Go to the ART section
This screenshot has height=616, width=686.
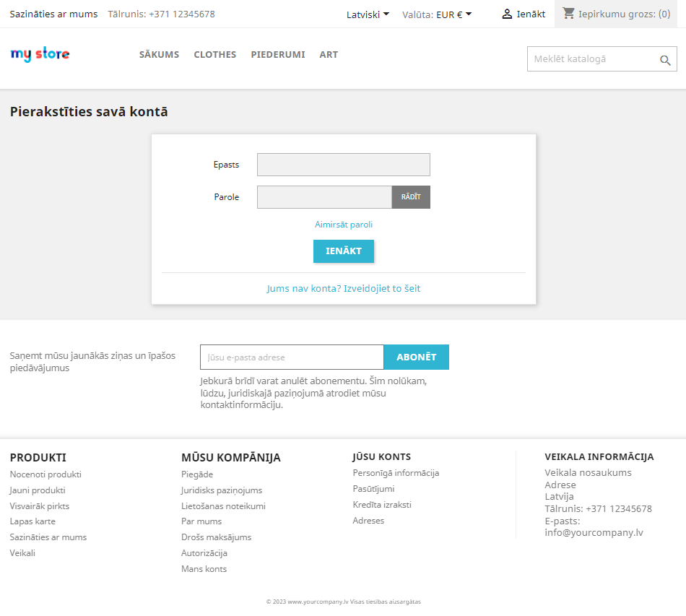click(329, 54)
